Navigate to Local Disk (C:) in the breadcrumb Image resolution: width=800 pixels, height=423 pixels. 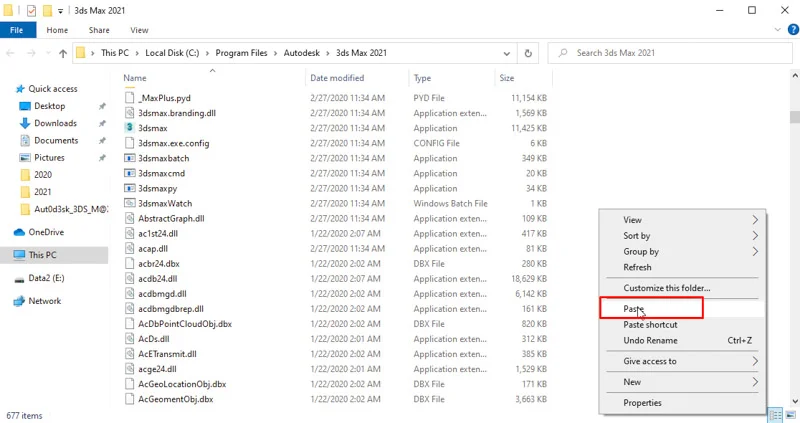[172, 53]
